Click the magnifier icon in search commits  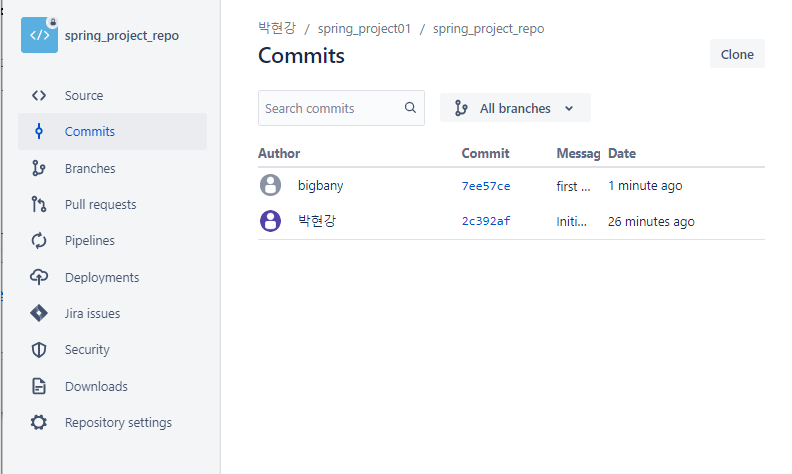coord(410,108)
